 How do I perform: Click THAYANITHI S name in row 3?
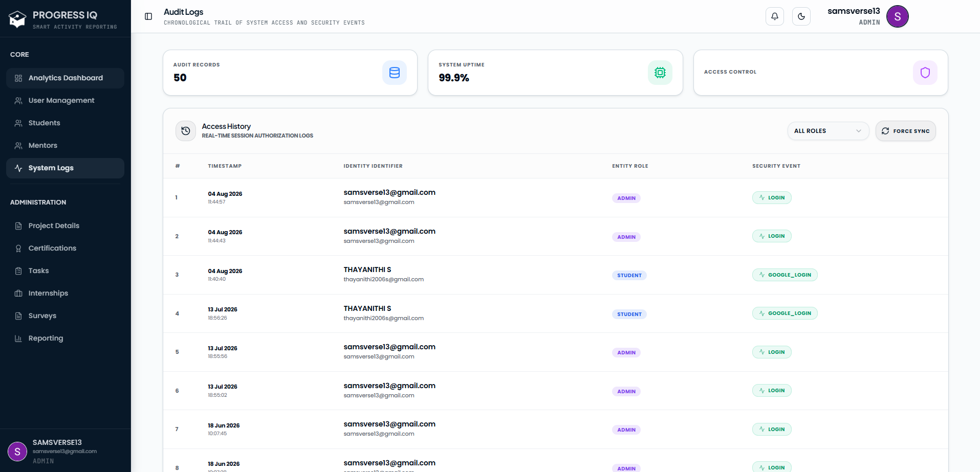tap(367, 270)
